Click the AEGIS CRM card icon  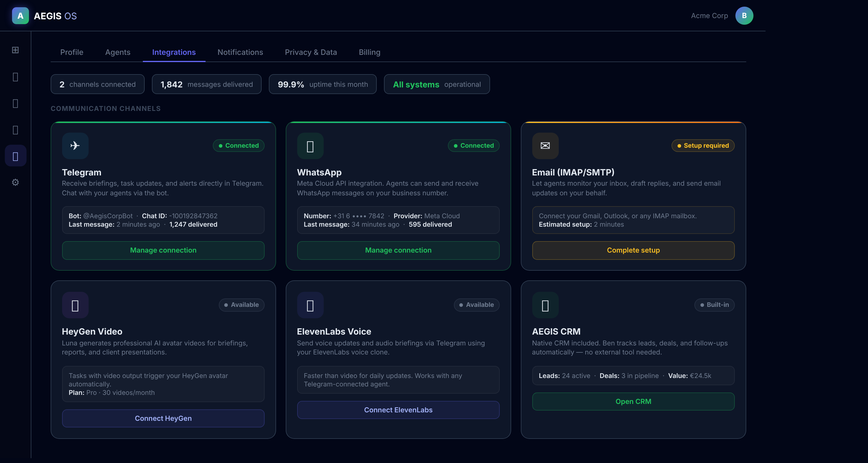click(x=545, y=305)
